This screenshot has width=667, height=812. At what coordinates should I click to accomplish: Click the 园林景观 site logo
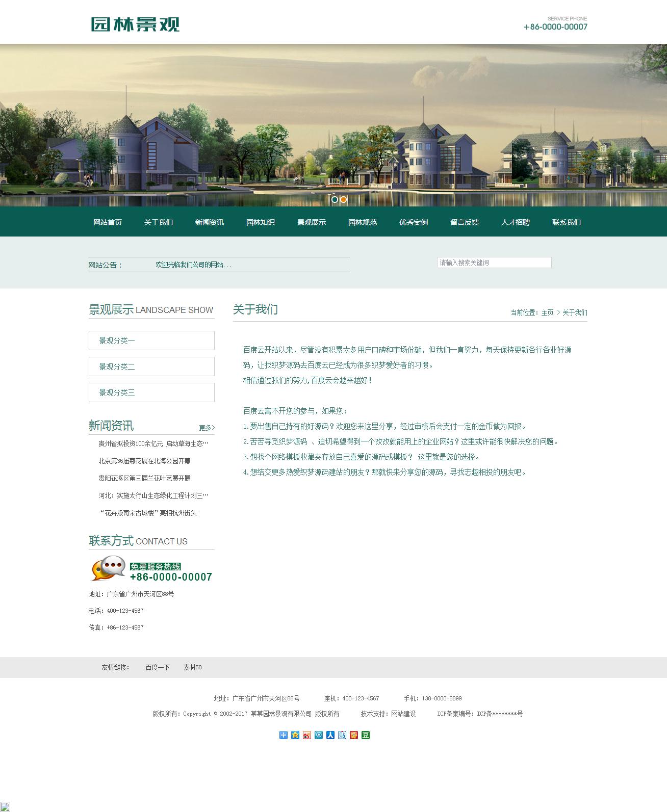coord(135,24)
